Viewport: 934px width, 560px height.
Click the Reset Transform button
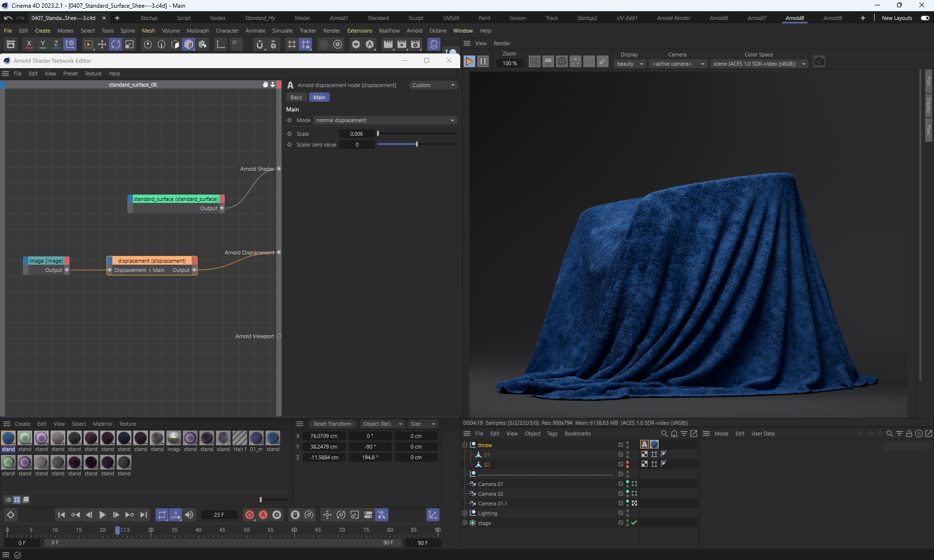[332, 424]
